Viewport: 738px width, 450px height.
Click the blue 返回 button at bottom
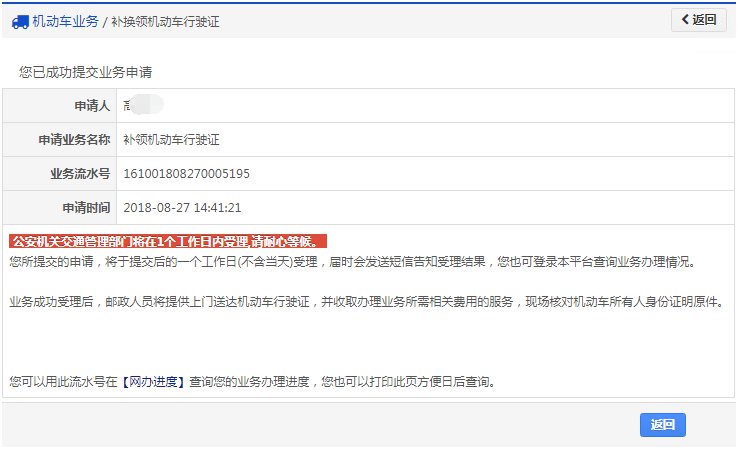tap(663, 425)
